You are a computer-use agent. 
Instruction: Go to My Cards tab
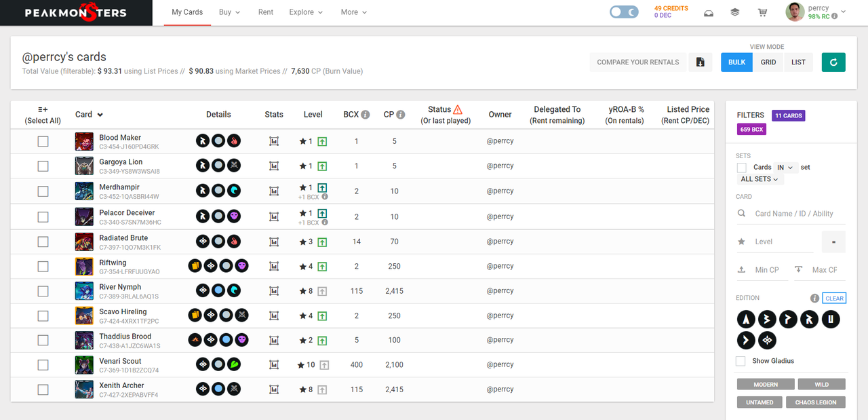pyautogui.click(x=187, y=12)
